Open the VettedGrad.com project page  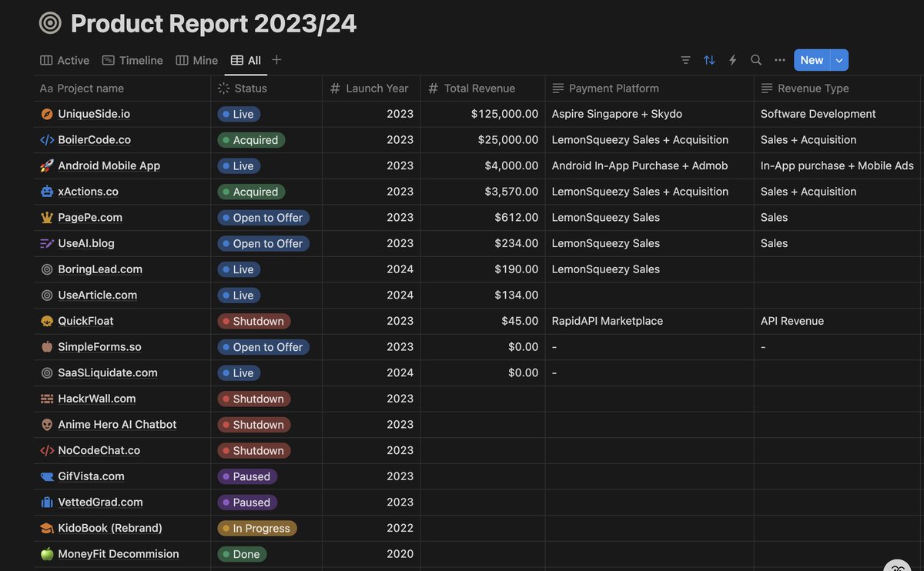pyautogui.click(x=101, y=503)
